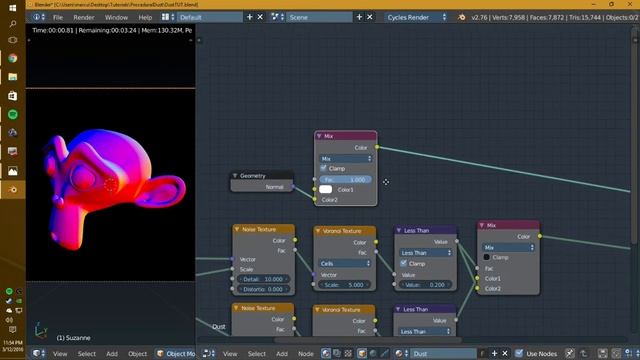The height and width of the screenshot is (360, 640).
Task: Click the Value 0.200 field in Less Than node
Action: (425, 284)
